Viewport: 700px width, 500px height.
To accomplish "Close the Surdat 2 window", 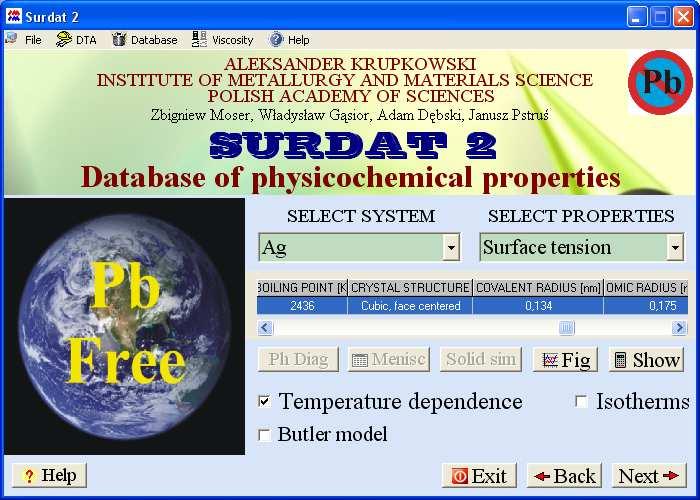I will coord(683,17).
